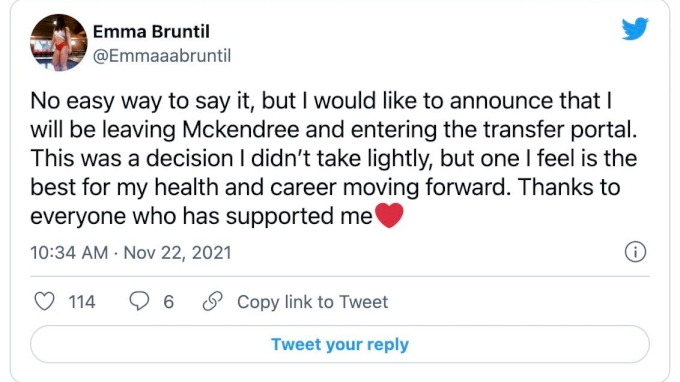
Task: Like the tweet with the heart outline icon
Action: coord(44,301)
